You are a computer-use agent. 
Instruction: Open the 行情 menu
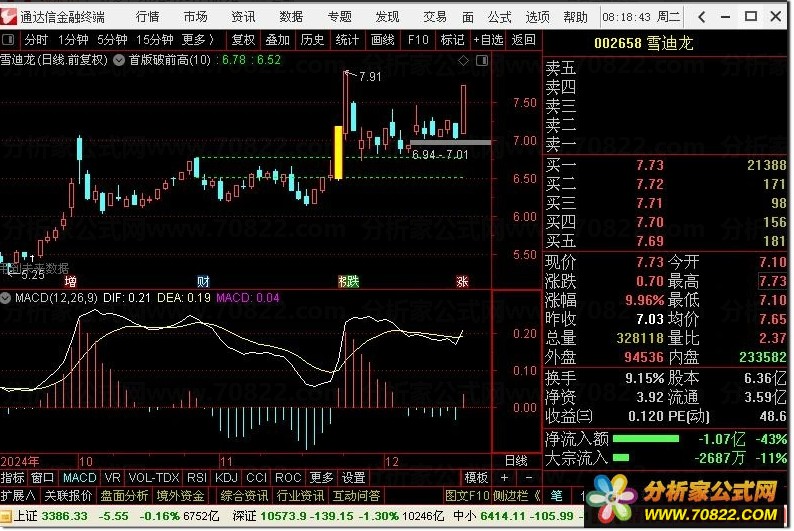[147, 17]
